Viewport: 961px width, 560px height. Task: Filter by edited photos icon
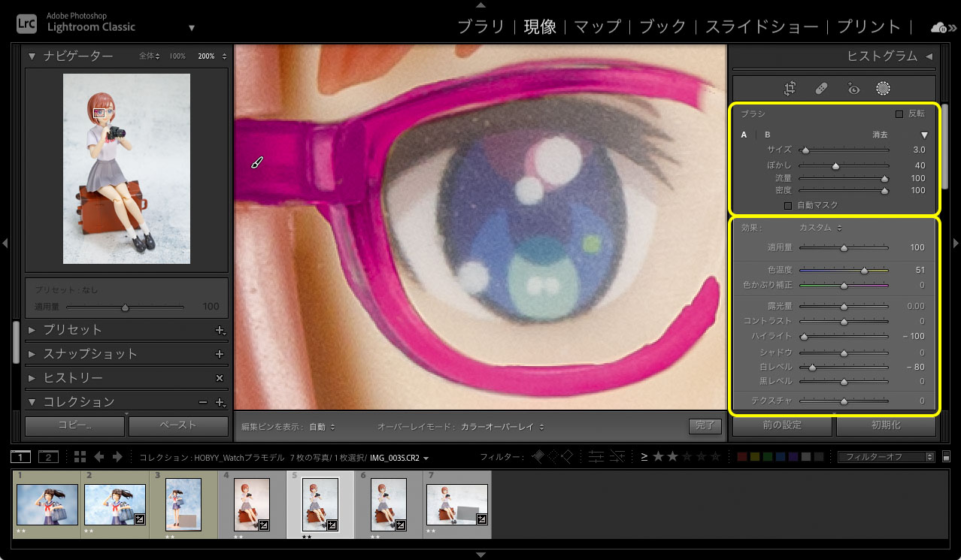(596, 456)
